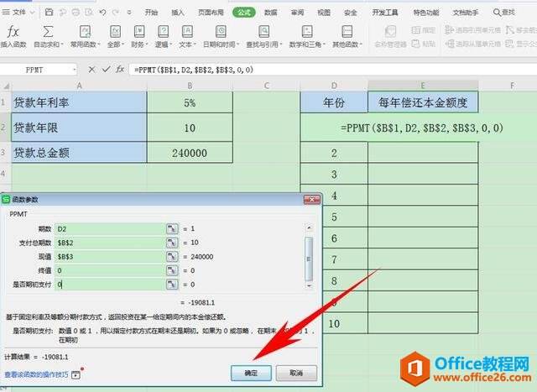Screen dimensions: 537x392
Task: Click range selector icon for 支付总期数 field
Action: click(x=172, y=243)
